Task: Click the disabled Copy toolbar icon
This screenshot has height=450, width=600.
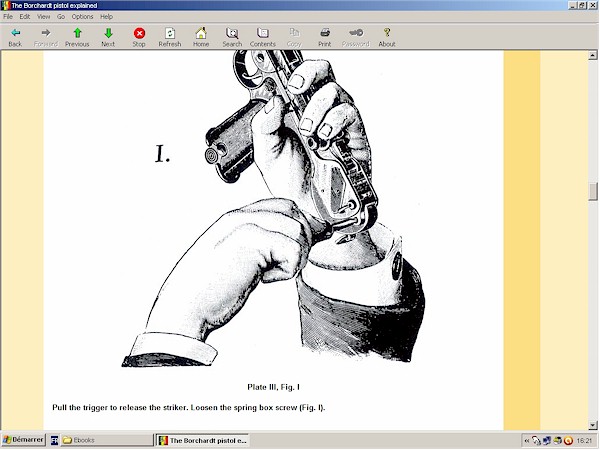Action: click(x=294, y=38)
